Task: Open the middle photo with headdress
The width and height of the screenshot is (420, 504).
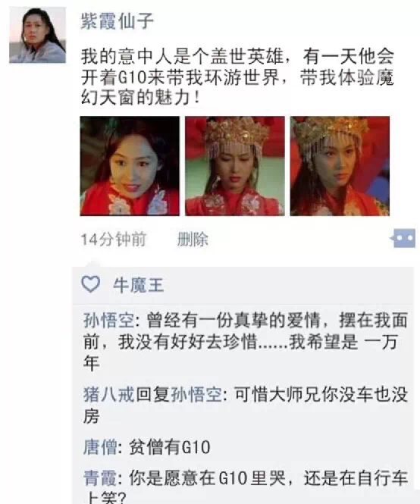Action: 235,166
